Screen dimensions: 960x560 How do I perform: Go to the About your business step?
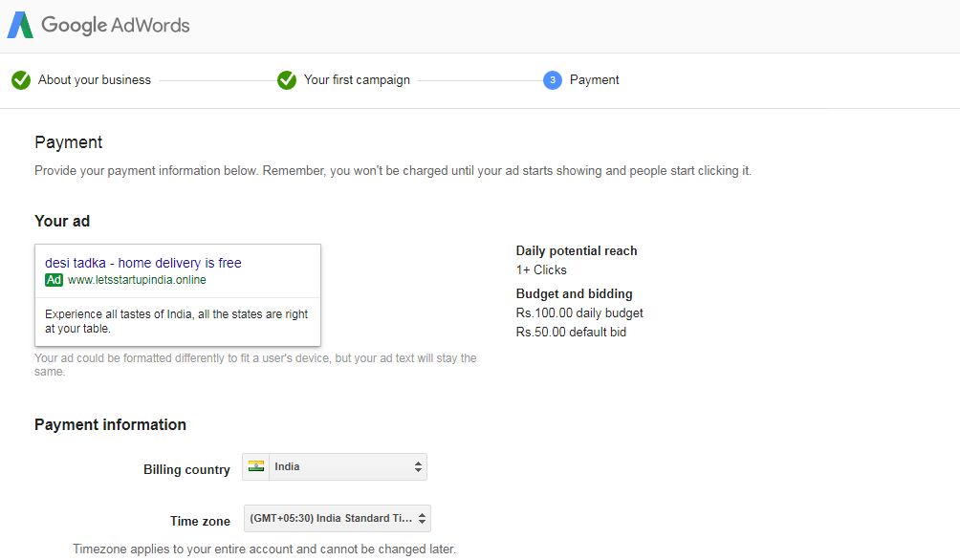click(95, 80)
